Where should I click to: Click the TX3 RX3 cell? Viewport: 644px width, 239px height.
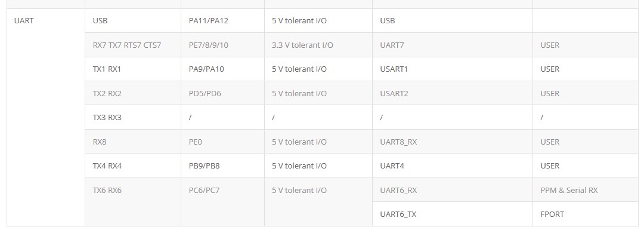pyautogui.click(x=132, y=117)
